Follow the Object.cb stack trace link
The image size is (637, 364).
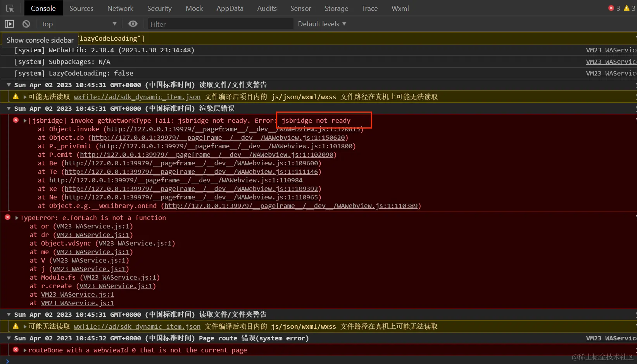pyautogui.click(x=218, y=137)
